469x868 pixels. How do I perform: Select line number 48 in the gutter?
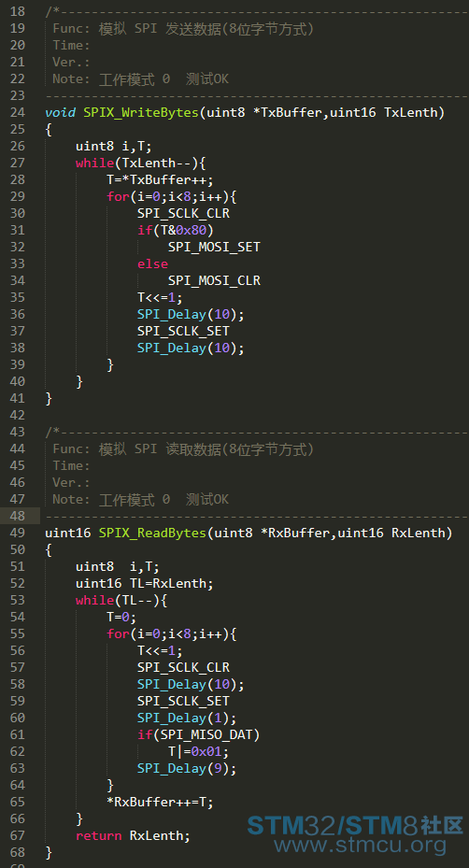point(17,516)
